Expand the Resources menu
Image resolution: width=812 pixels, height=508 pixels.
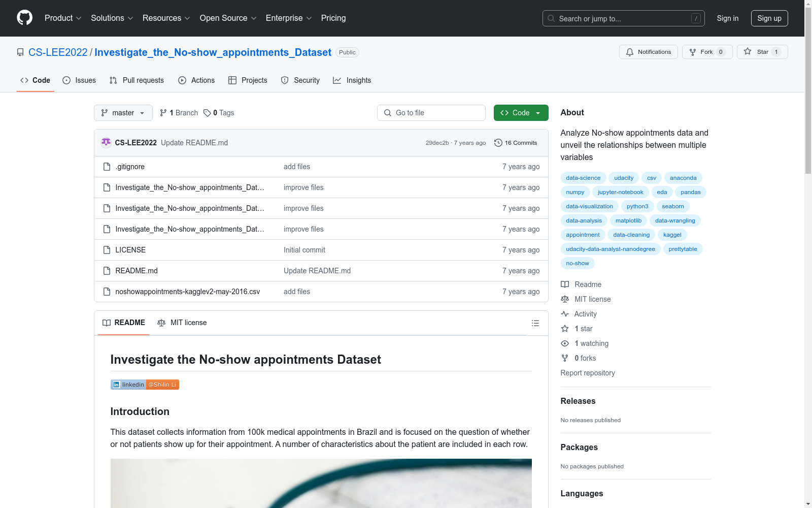[x=166, y=18]
